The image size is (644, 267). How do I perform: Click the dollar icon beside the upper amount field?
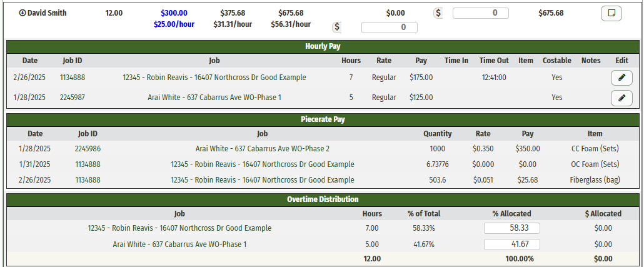point(438,13)
